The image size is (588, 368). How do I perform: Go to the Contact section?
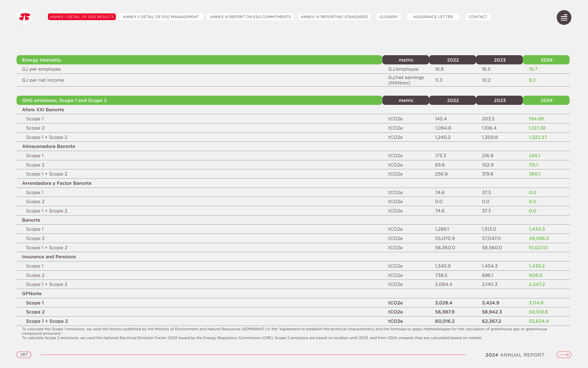pyautogui.click(x=478, y=17)
